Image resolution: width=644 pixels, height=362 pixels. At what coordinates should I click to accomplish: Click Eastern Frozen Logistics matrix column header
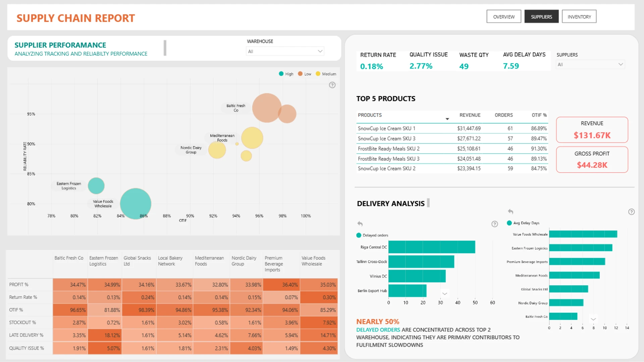coord(104,261)
